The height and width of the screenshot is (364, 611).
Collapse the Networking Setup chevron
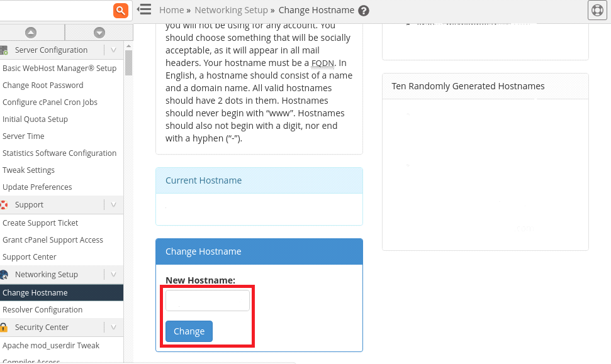point(113,274)
